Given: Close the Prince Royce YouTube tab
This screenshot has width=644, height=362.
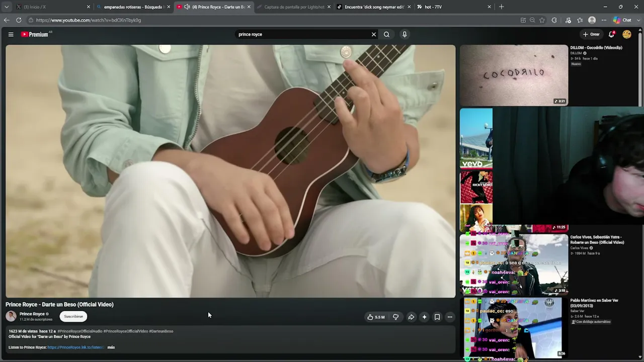Looking at the screenshot, I should 249,7.
